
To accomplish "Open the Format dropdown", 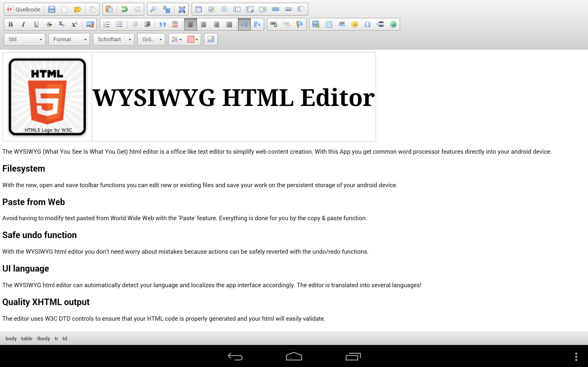I will coord(69,39).
